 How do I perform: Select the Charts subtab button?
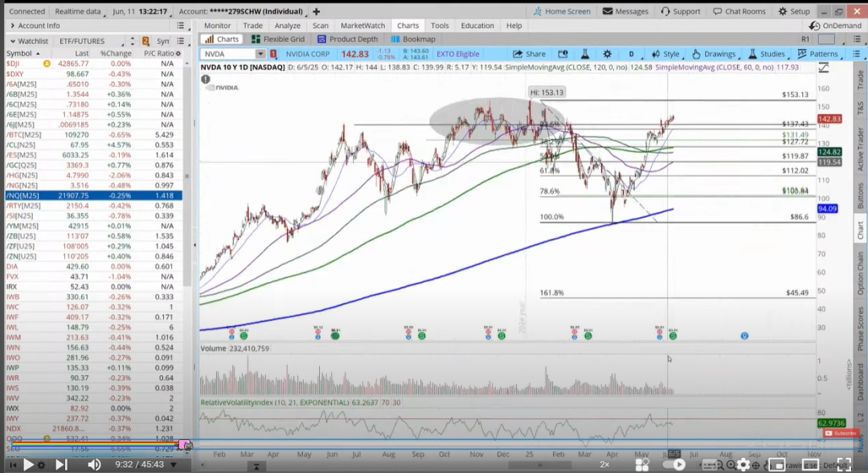[222, 39]
